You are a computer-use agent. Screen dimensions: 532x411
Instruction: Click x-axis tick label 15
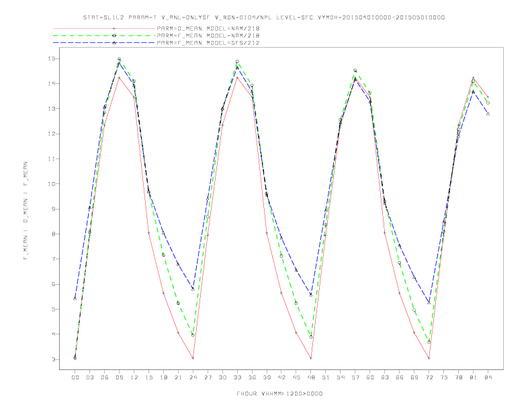click(148, 377)
